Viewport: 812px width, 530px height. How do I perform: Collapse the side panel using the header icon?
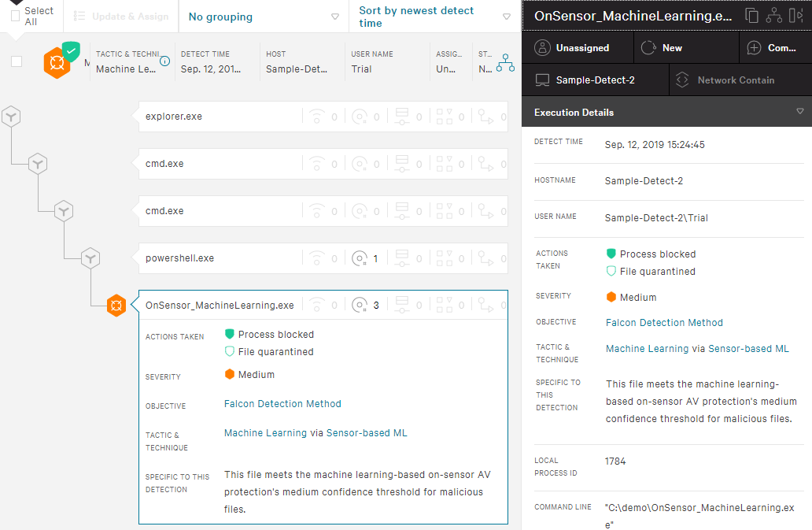pyautogui.click(x=795, y=16)
